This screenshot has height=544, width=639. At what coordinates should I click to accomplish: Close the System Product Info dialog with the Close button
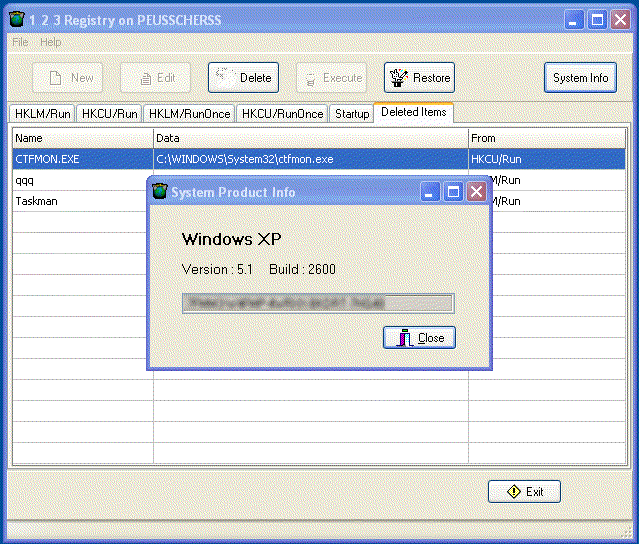(x=419, y=337)
